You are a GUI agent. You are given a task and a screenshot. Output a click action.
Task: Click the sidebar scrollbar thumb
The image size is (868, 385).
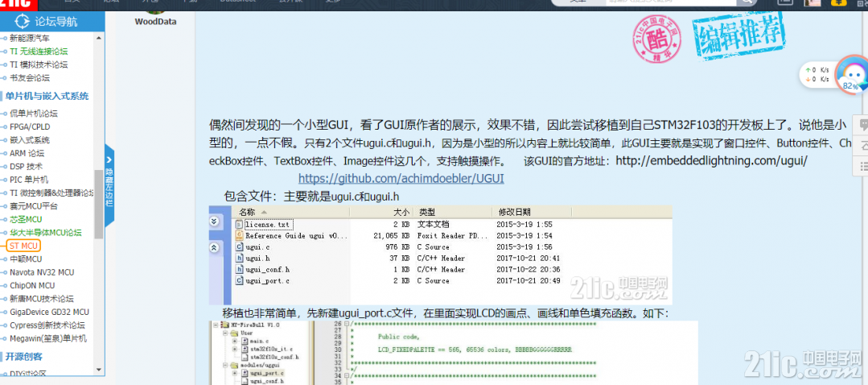99,204
